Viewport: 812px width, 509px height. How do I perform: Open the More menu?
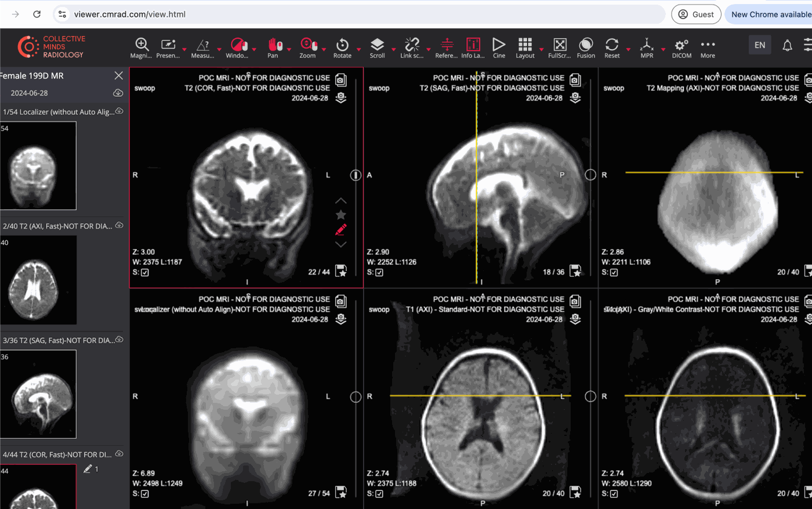[x=708, y=48]
